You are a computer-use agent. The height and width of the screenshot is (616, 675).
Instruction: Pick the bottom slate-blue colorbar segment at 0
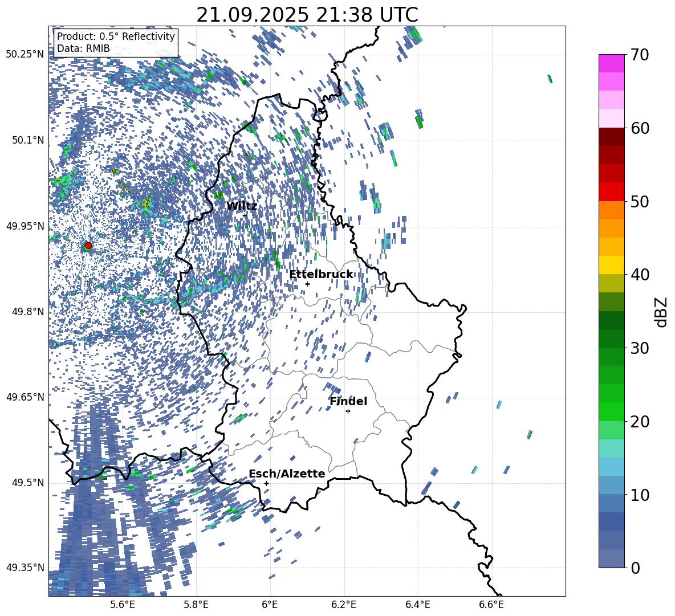[x=611, y=558]
